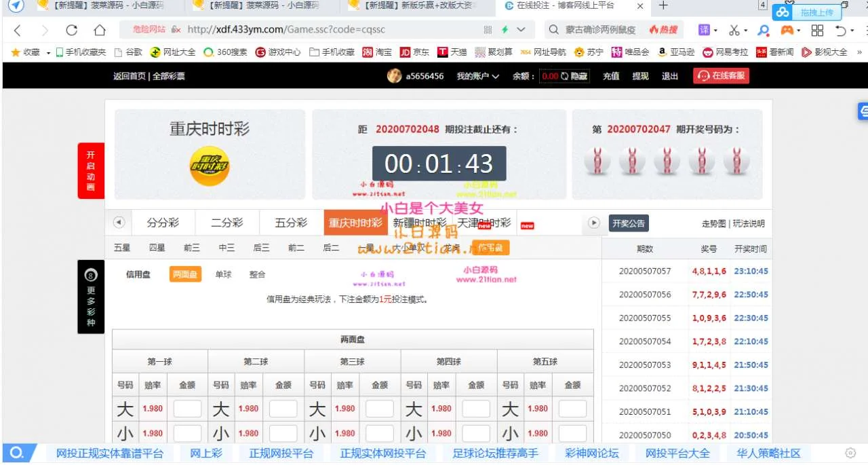Select the 两面盘 play mode
The image size is (868, 465).
pos(185,274)
